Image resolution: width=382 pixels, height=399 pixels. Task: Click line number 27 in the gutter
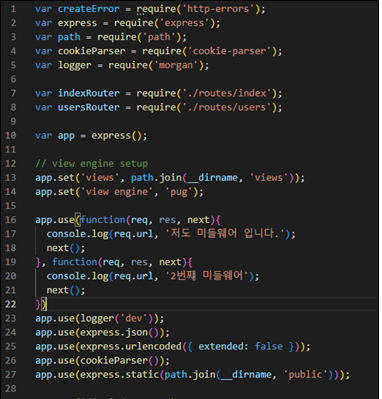point(11,375)
